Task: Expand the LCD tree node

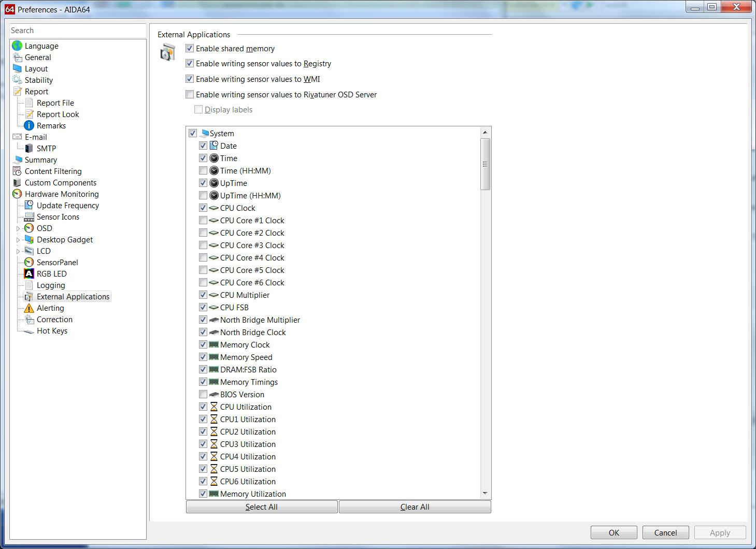Action: 18,251
